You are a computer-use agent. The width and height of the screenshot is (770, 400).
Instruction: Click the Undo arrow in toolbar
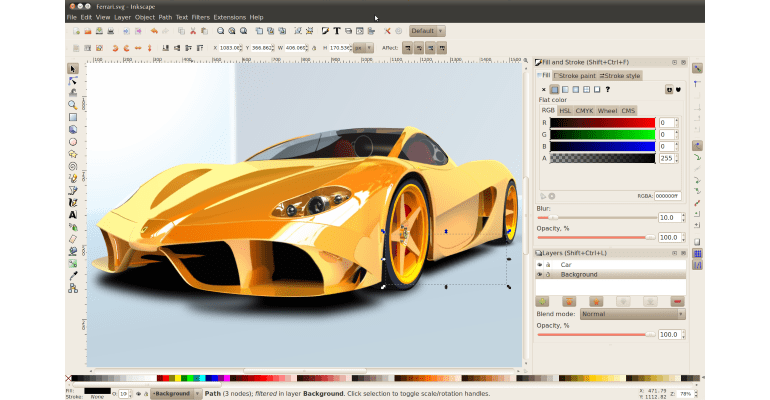click(x=153, y=31)
